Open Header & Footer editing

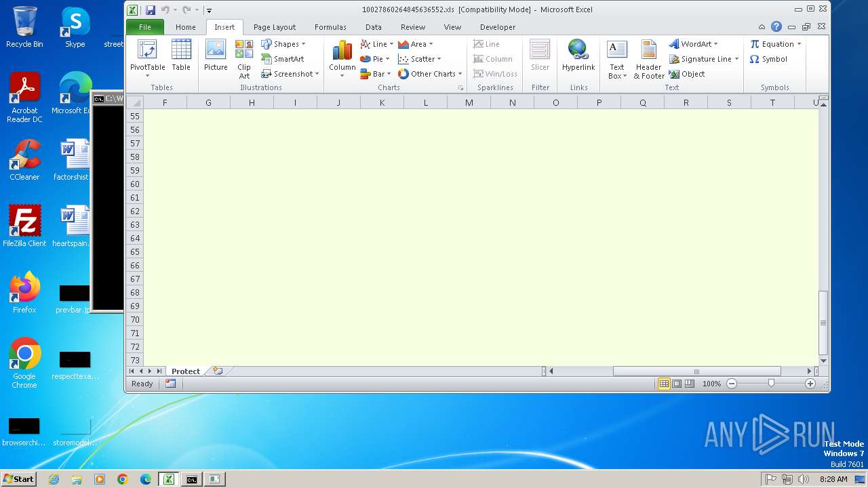[649, 59]
